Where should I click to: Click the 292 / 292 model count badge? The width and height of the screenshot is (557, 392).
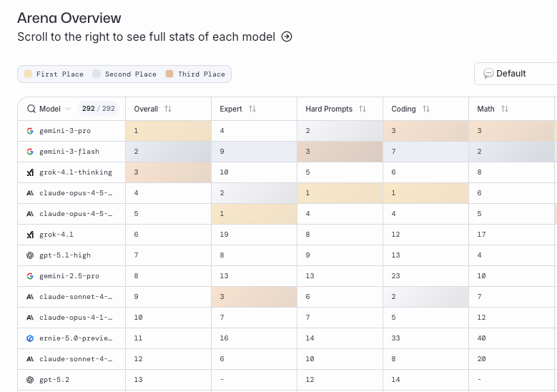pos(99,109)
